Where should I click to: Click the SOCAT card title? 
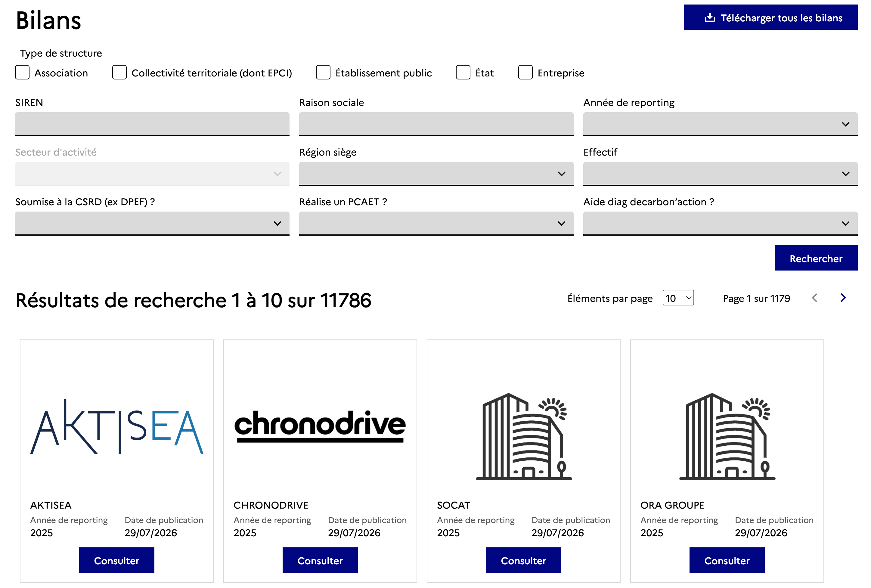pos(454,505)
